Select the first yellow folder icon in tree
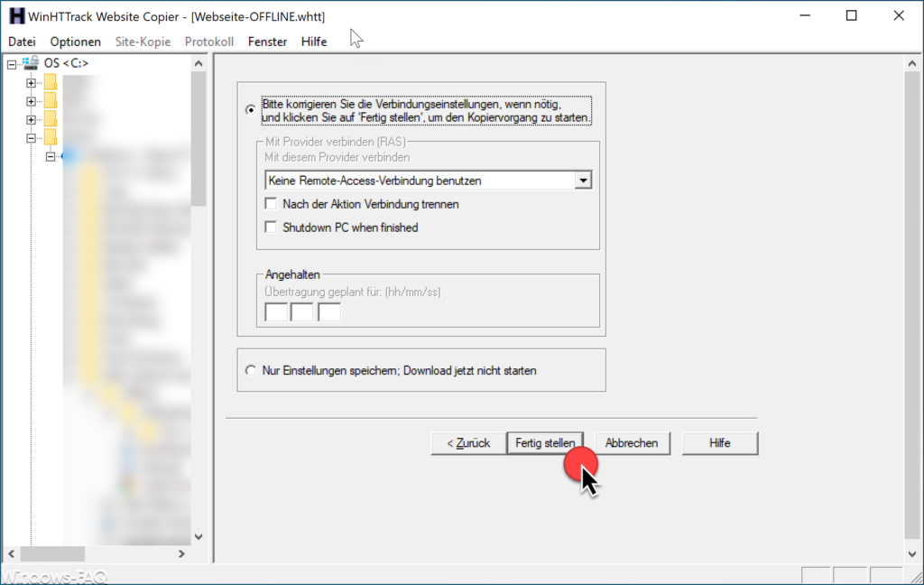The height and width of the screenshot is (585, 924). click(51, 82)
